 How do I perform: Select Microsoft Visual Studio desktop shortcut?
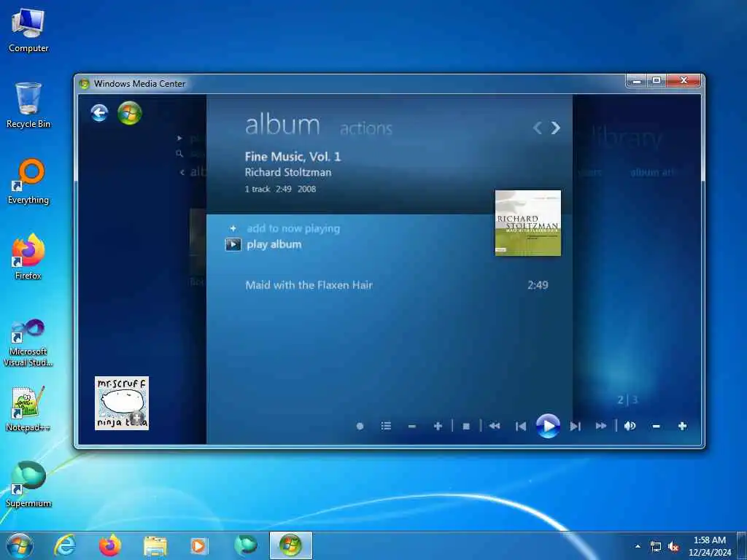click(28, 343)
